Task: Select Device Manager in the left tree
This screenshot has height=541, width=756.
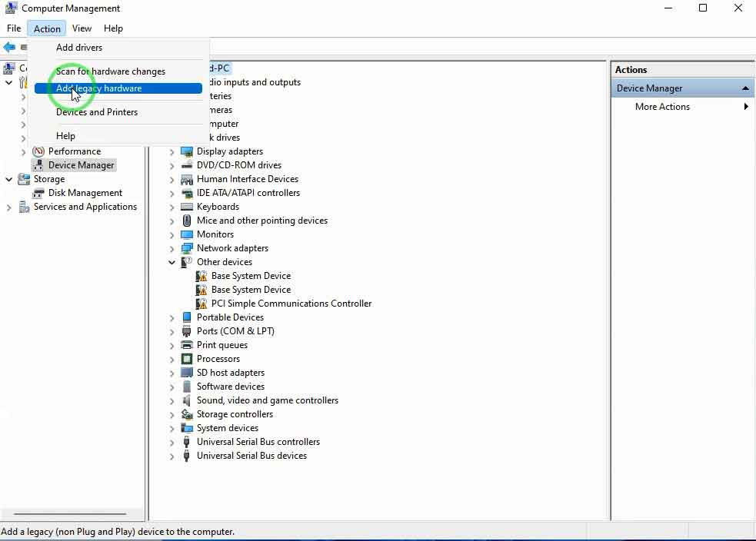Action: pyautogui.click(x=81, y=165)
